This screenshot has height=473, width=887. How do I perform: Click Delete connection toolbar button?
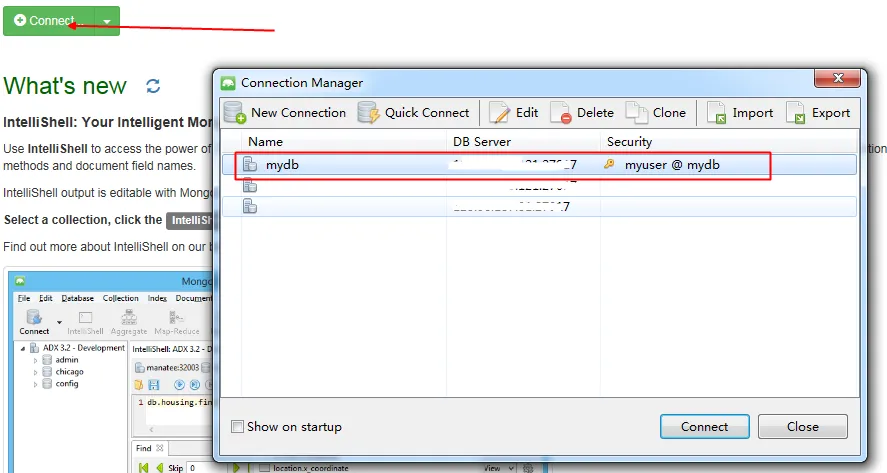tap(582, 113)
